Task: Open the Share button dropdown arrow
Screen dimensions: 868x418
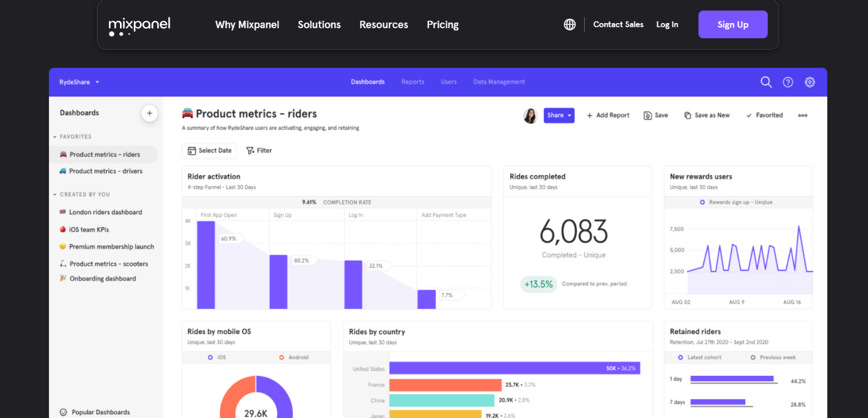Action: (x=570, y=115)
